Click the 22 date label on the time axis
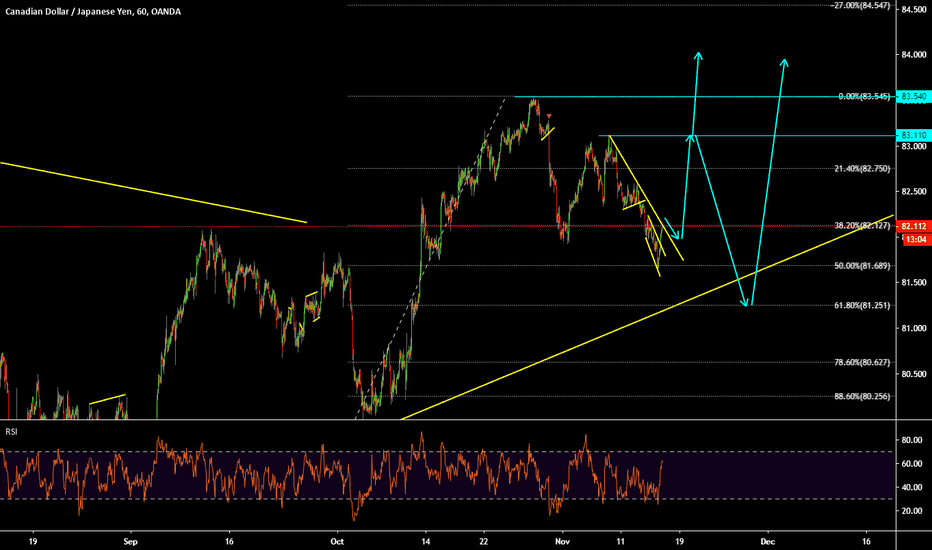The height and width of the screenshot is (550, 932). [x=484, y=542]
